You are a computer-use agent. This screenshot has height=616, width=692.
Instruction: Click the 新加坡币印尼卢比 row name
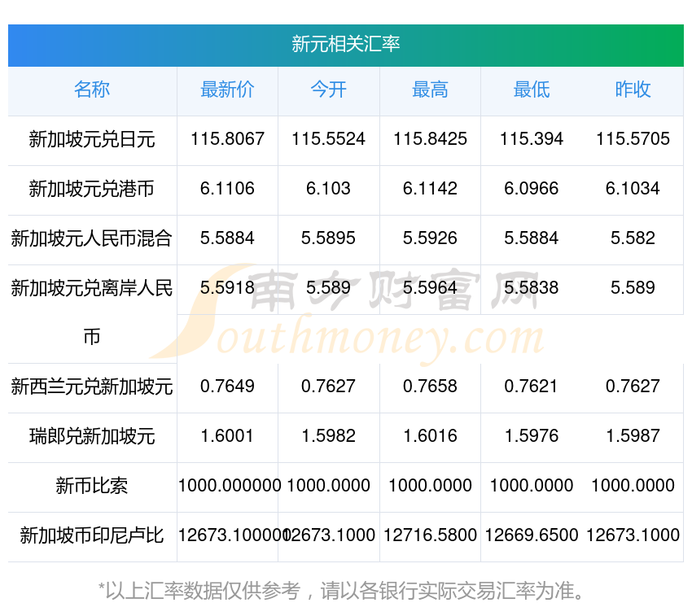[92, 535]
